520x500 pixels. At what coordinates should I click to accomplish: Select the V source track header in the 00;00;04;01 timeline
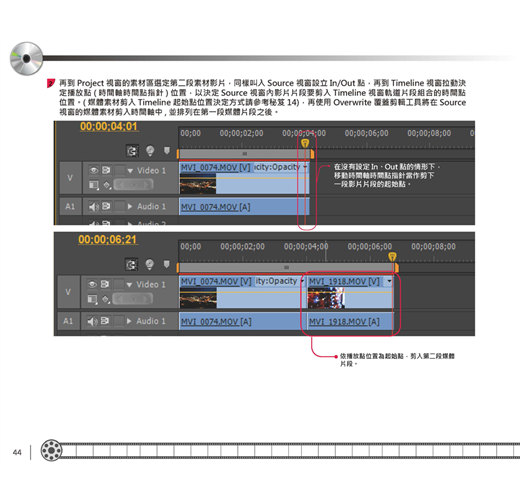point(70,178)
